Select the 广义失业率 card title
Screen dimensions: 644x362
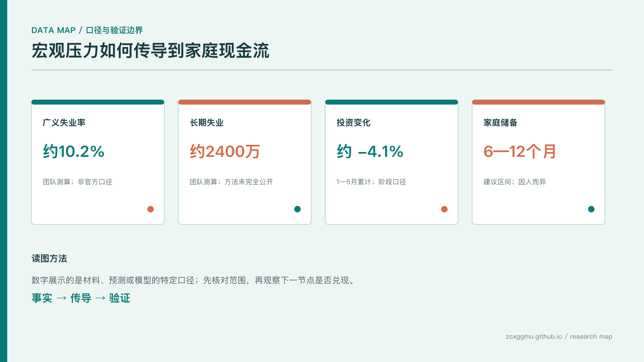(64, 123)
